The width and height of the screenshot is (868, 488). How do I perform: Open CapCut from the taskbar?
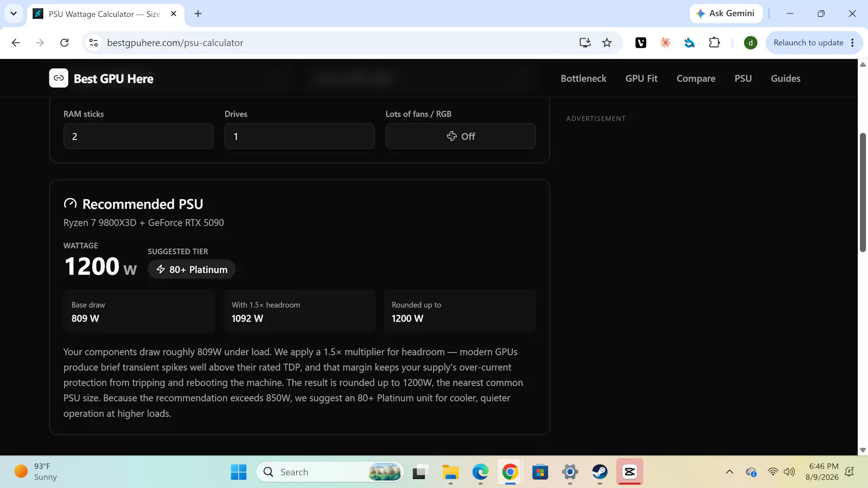[x=630, y=472]
